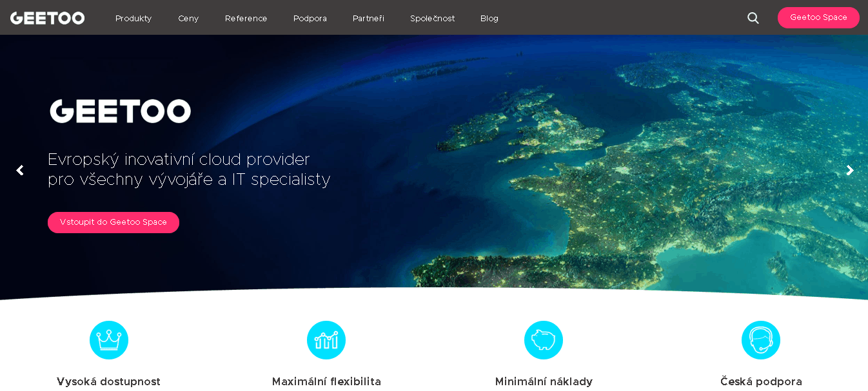Open the Podpora menu item
This screenshot has width=868, height=391.
310,18
